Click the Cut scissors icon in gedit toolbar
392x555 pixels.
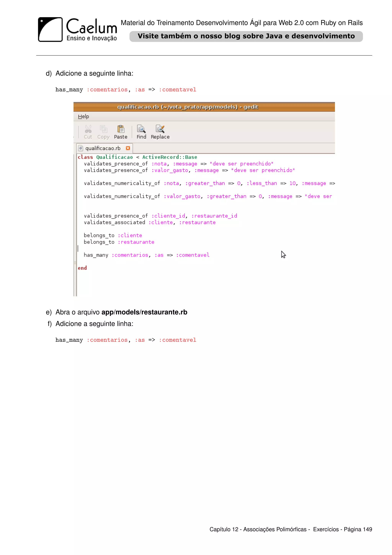pyautogui.click(x=88, y=129)
